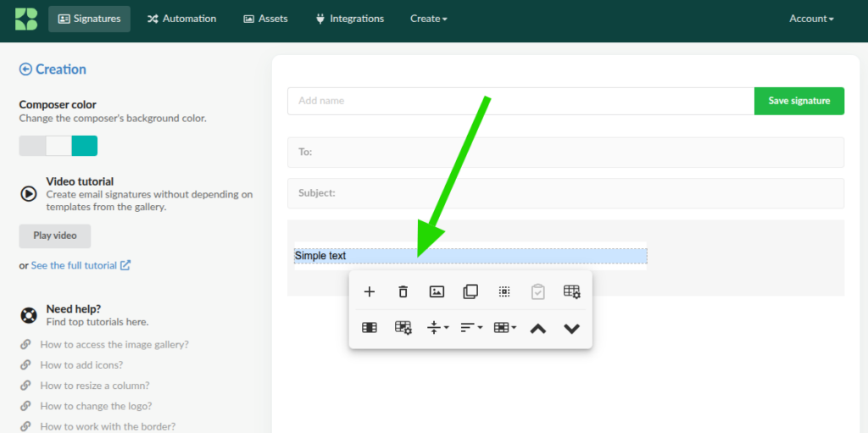The width and height of the screenshot is (868, 433).
Task: Open the Create menu
Action: (429, 19)
